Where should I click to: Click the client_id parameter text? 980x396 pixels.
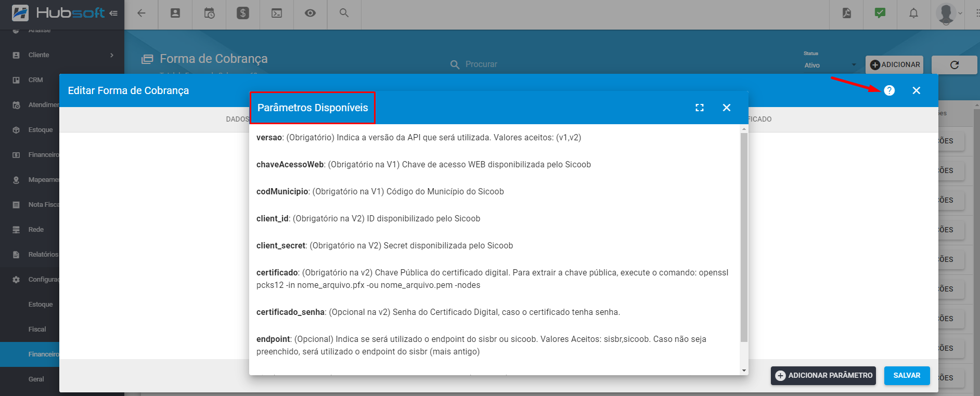pos(368,219)
